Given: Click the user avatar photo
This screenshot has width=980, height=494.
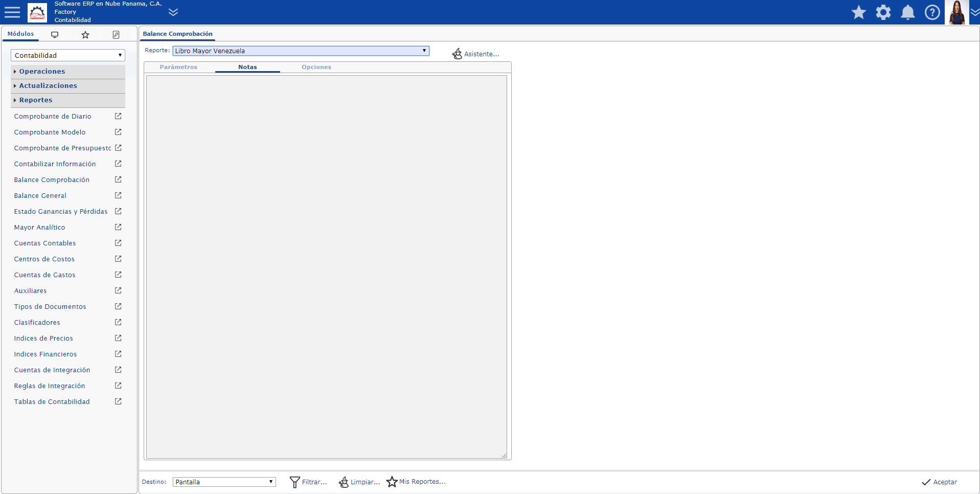Looking at the screenshot, I should pos(957,12).
